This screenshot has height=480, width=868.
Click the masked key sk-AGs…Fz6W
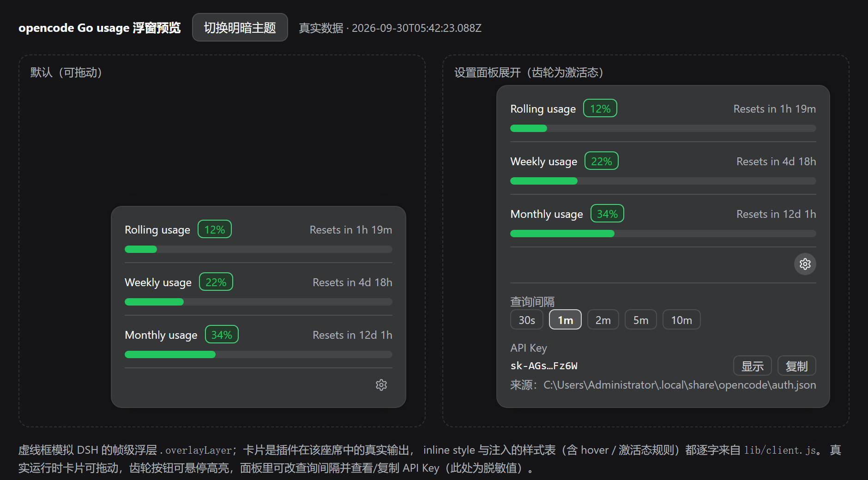(544, 366)
